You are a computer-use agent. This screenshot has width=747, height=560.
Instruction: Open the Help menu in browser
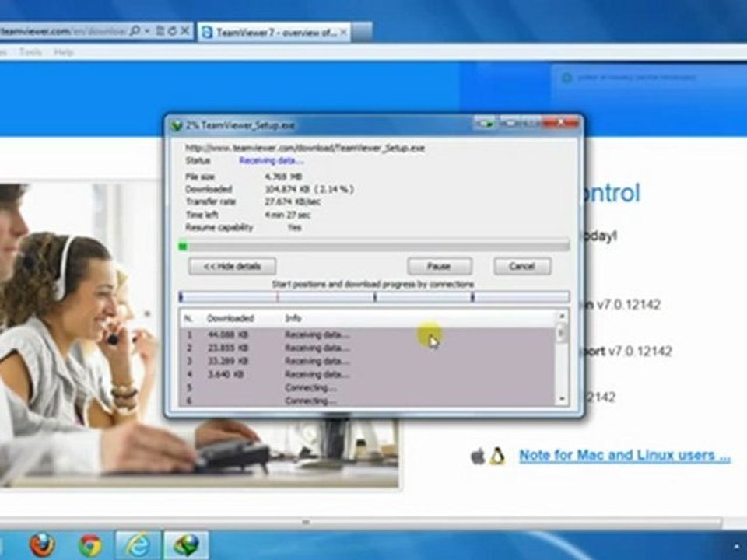pos(63,52)
